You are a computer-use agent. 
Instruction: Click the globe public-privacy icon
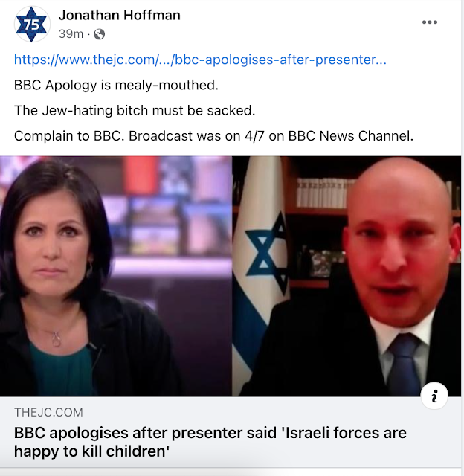(99, 34)
